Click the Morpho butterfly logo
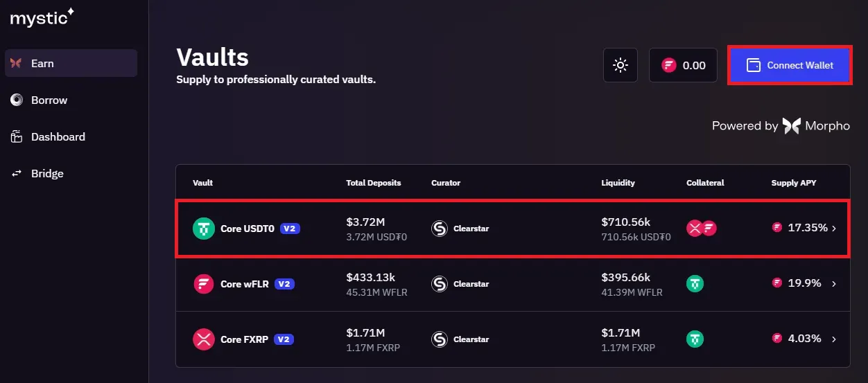This screenshot has width=868, height=383. pos(792,125)
